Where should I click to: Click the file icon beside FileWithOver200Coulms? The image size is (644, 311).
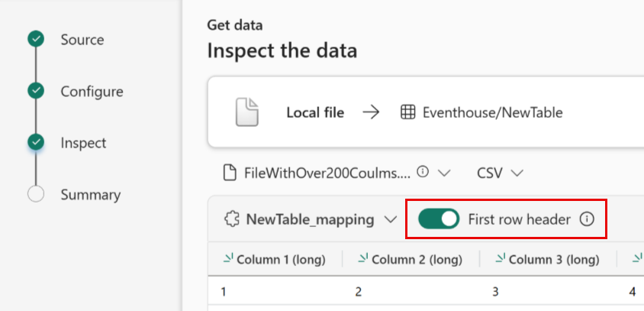pos(230,173)
